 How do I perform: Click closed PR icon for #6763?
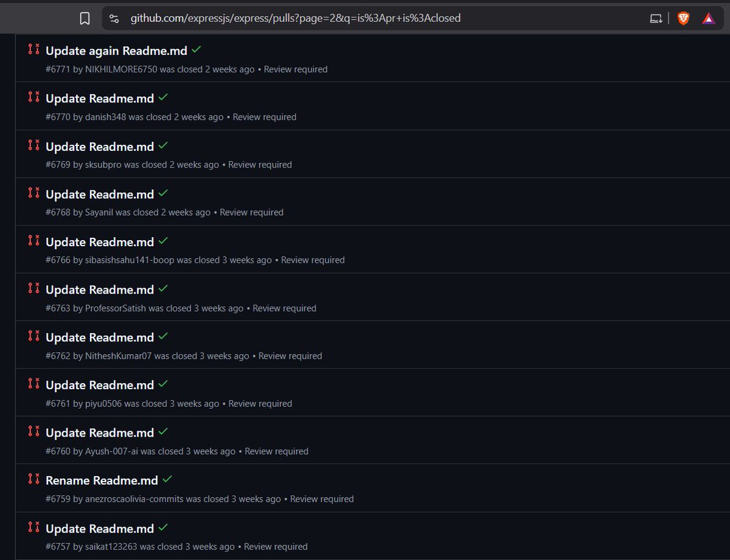pyautogui.click(x=34, y=288)
